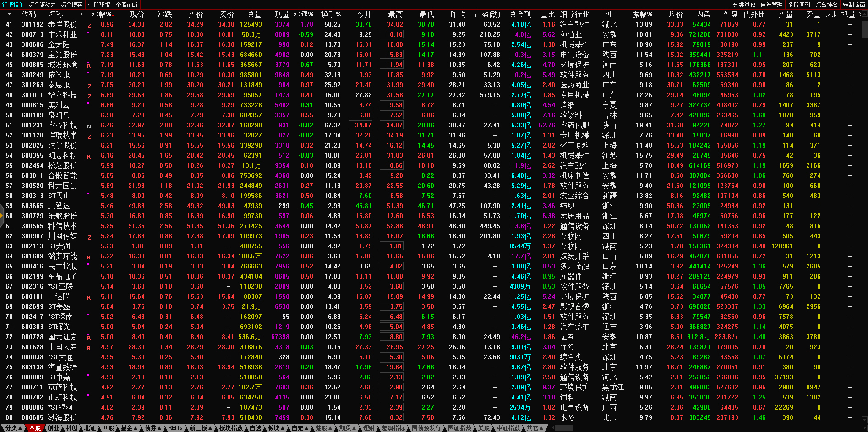The width and height of the screenshot is (868, 432).
Task: Click the R margin-trading marker beside 城发环境
Action: pyautogui.click(x=89, y=66)
